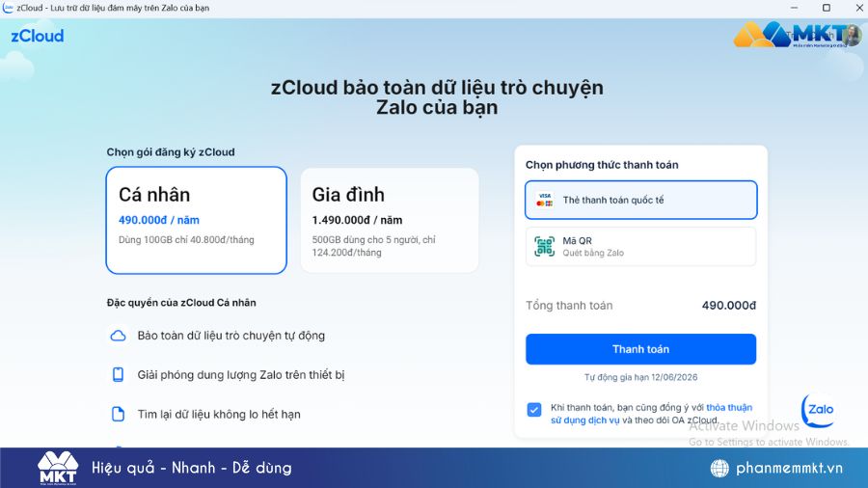Screen dimensions: 868x488
Task: Click the Visa card icon
Action: tap(545, 200)
